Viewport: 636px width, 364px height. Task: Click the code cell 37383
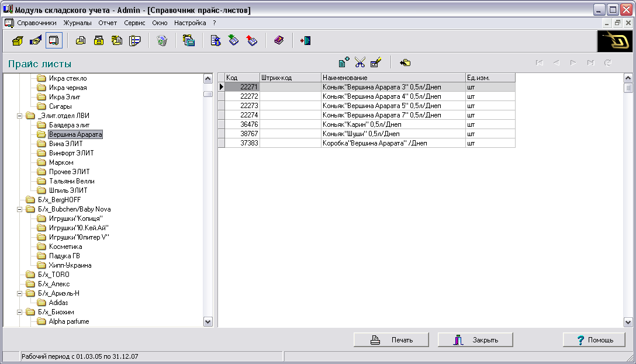(x=242, y=143)
